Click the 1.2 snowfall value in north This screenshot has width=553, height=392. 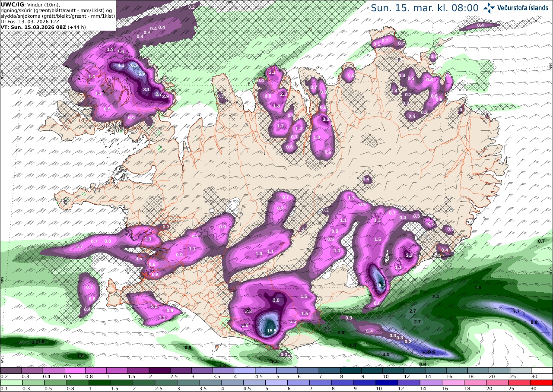click(280, 126)
